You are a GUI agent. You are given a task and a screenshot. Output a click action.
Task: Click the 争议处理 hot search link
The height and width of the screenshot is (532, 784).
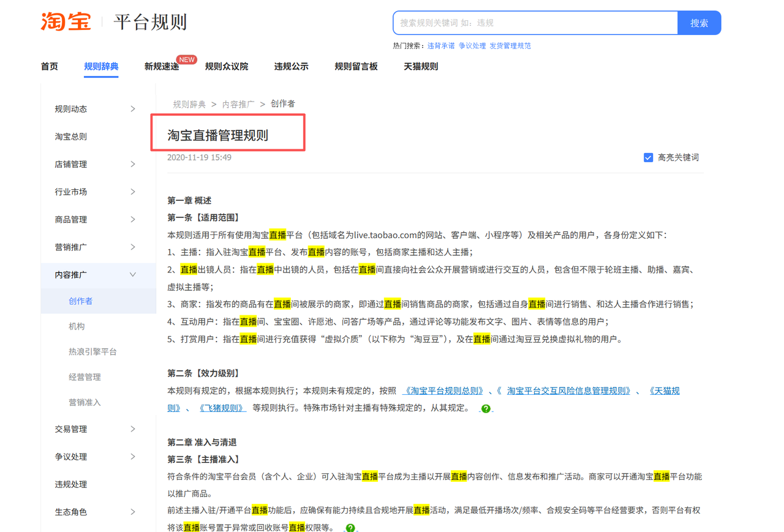pos(472,46)
